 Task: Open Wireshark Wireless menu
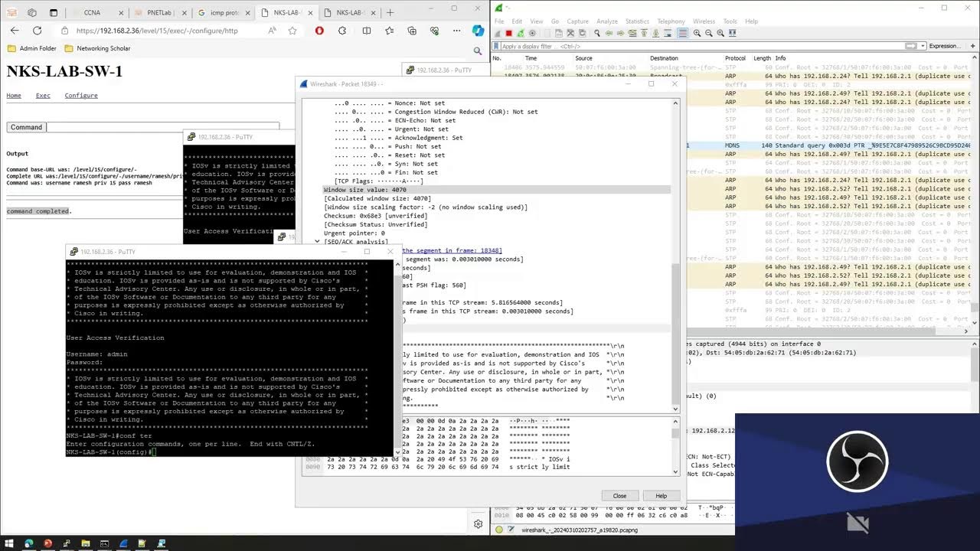(704, 21)
